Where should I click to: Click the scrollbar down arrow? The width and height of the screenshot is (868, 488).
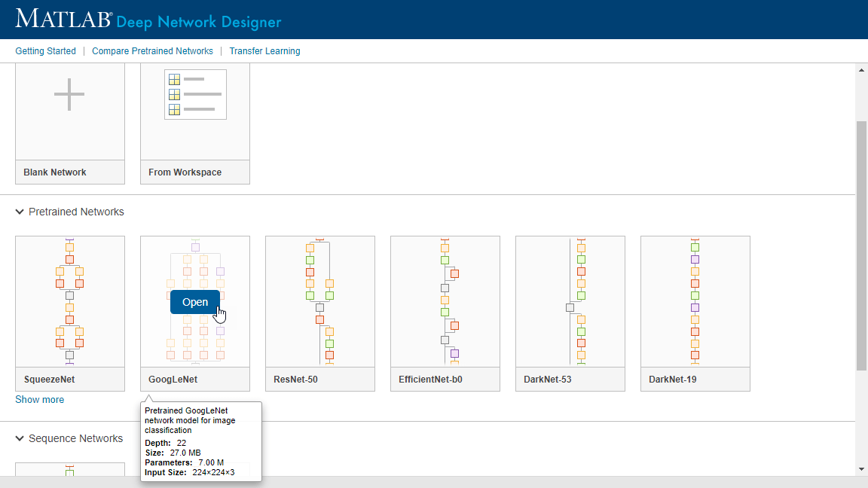coord(861,468)
